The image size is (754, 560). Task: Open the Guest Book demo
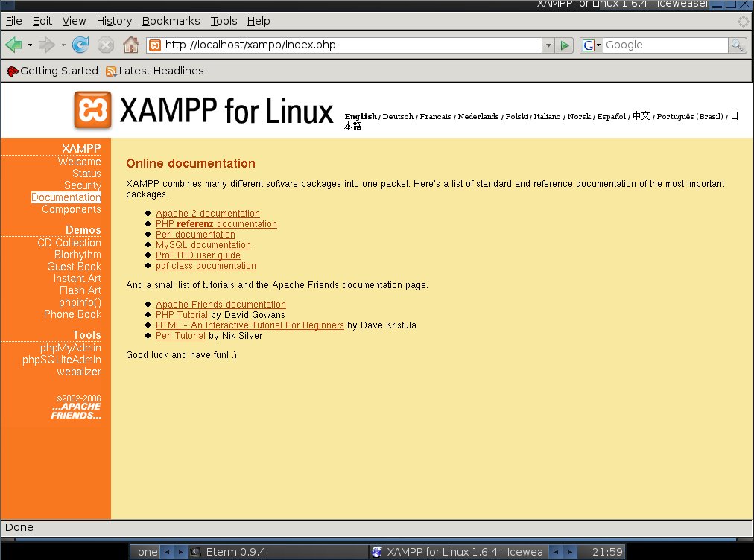point(74,267)
